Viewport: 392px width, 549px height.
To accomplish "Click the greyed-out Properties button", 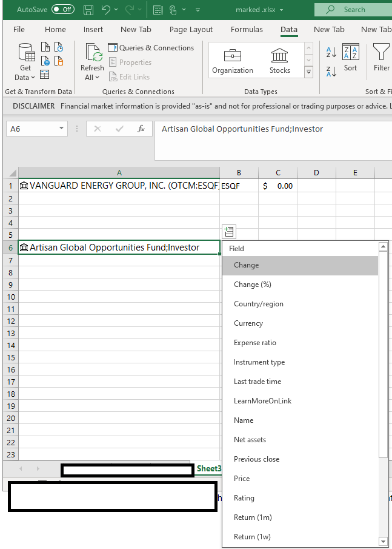I will click(x=130, y=62).
